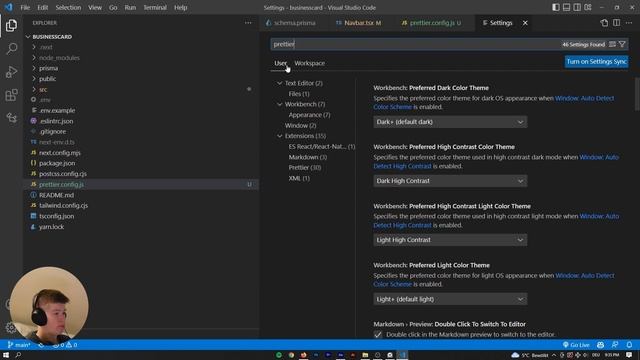Open editor more actions menu
Viewport: 640px width, 360px height.
point(629,23)
